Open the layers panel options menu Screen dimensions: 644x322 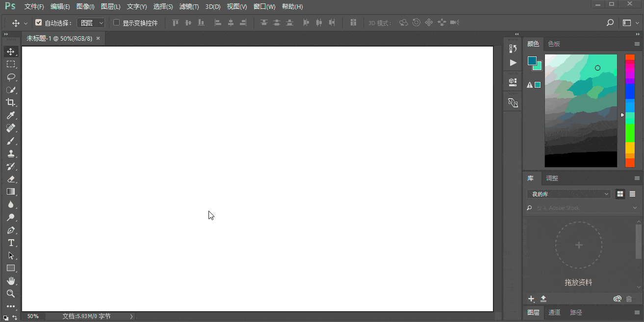(637, 312)
